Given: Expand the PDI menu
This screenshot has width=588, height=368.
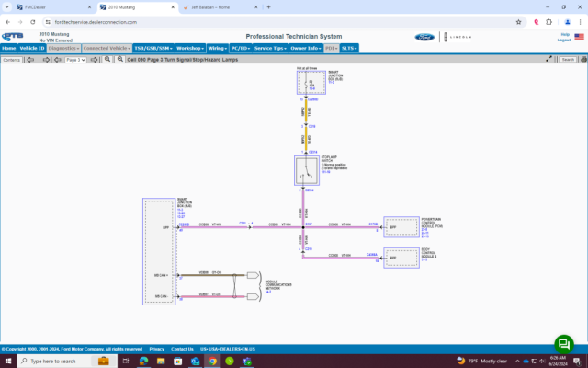Looking at the screenshot, I should [332, 49].
